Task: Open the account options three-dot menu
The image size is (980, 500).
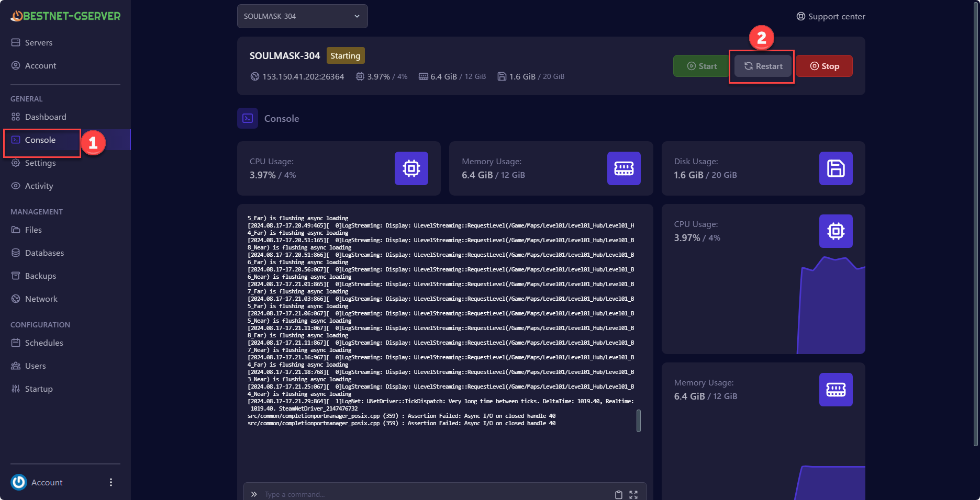Action: 110,482
